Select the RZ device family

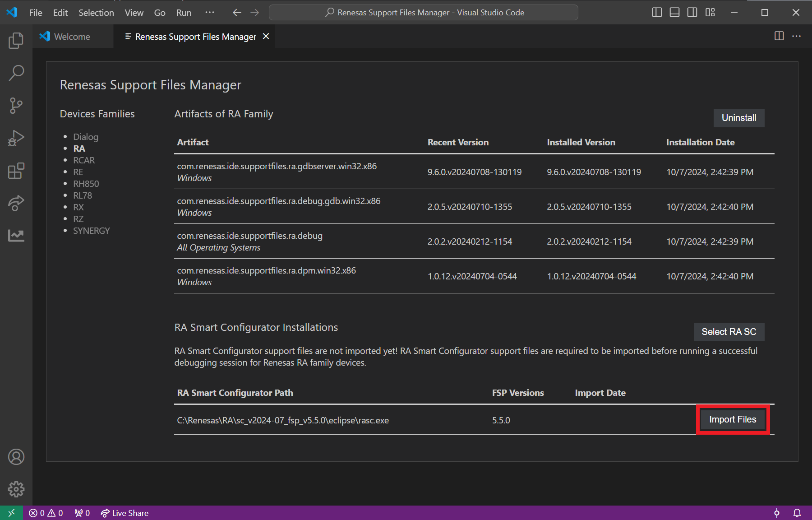pyautogui.click(x=78, y=219)
